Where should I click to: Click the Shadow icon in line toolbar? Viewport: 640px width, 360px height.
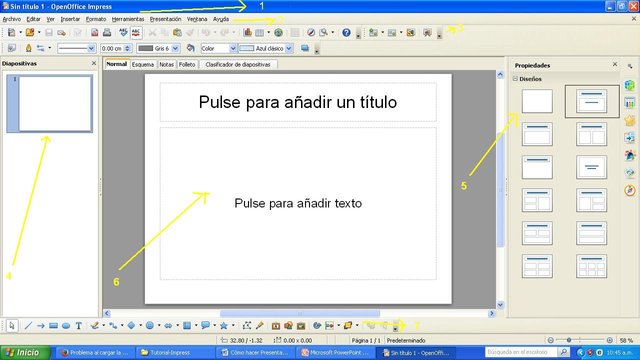click(x=305, y=48)
